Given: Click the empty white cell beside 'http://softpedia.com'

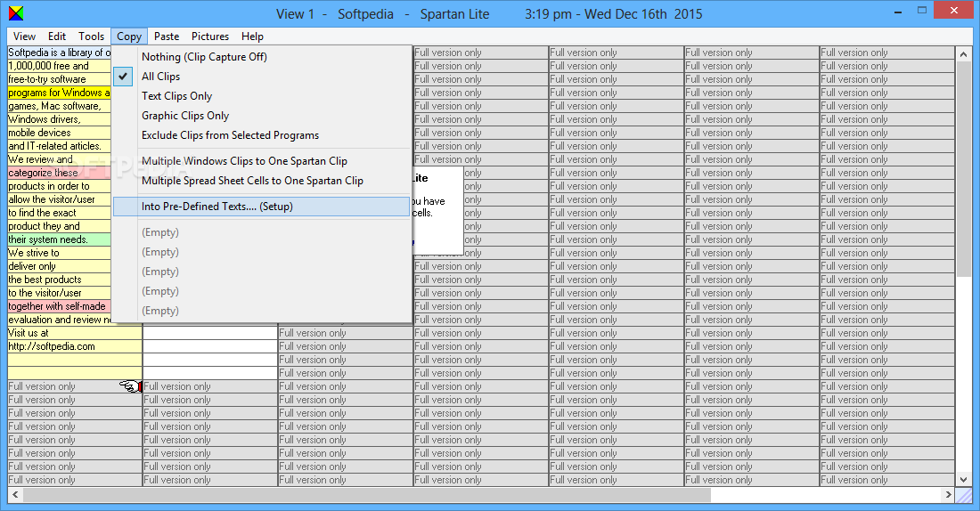Looking at the screenshot, I should click(210, 346).
